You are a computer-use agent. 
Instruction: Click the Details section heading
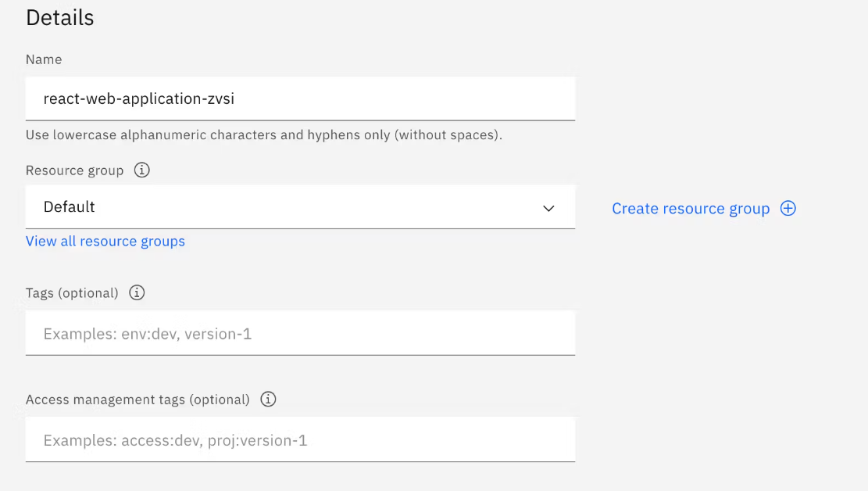coord(60,18)
